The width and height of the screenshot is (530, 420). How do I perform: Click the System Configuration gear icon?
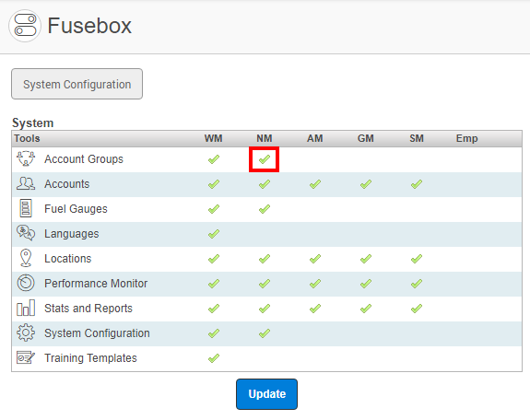tap(26, 332)
